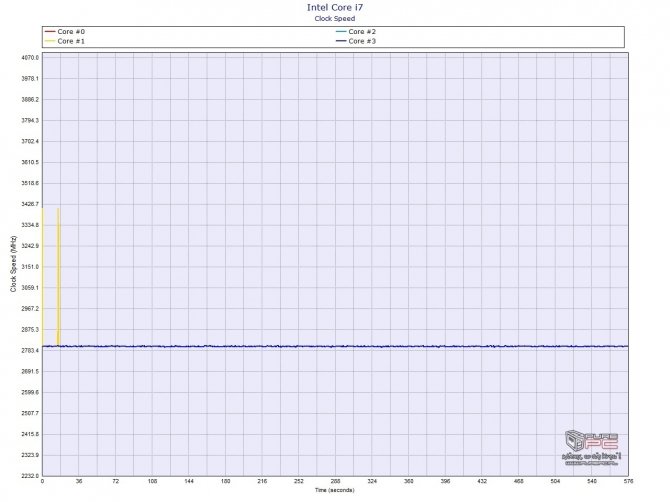This screenshot has width=670, height=502.
Task: Click the 540 tick on the time axis
Action: (x=592, y=481)
